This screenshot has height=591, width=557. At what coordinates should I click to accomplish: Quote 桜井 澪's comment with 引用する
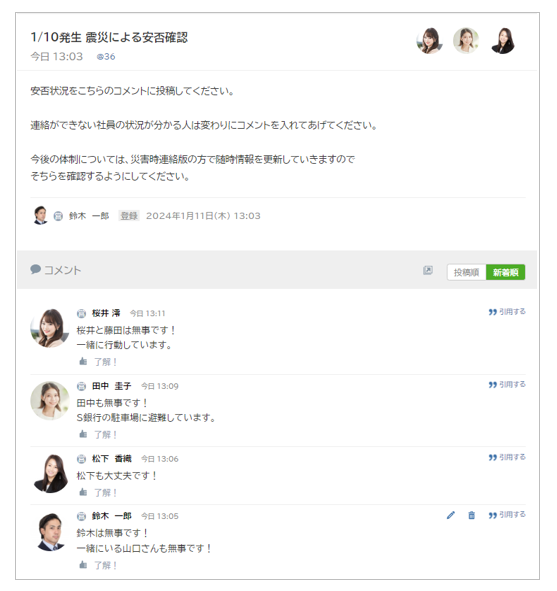pos(507,312)
